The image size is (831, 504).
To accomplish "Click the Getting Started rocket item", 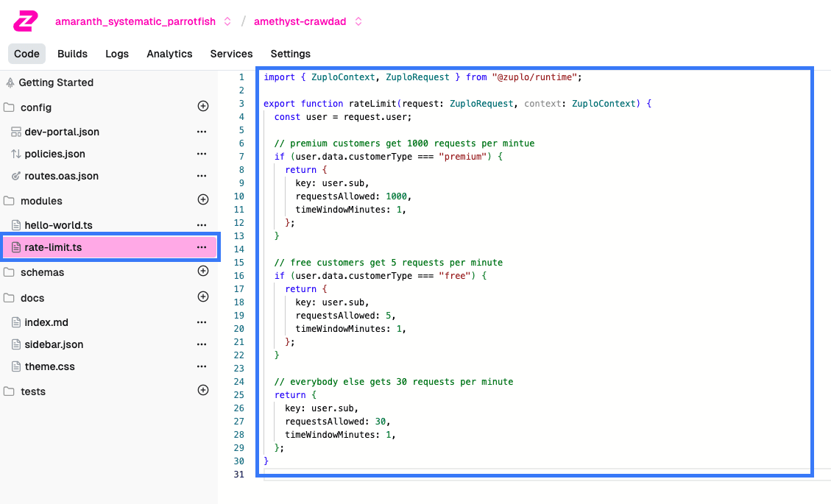I will [55, 82].
